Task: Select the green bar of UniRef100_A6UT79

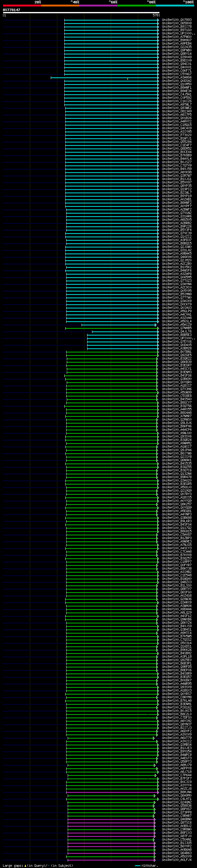Action: pos(111,738)
